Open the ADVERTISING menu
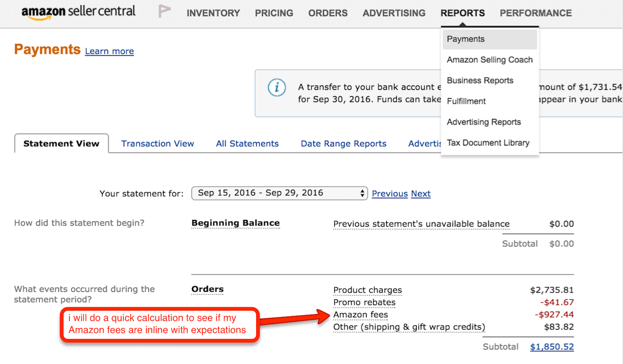The image size is (623, 364). tap(394, 13)
